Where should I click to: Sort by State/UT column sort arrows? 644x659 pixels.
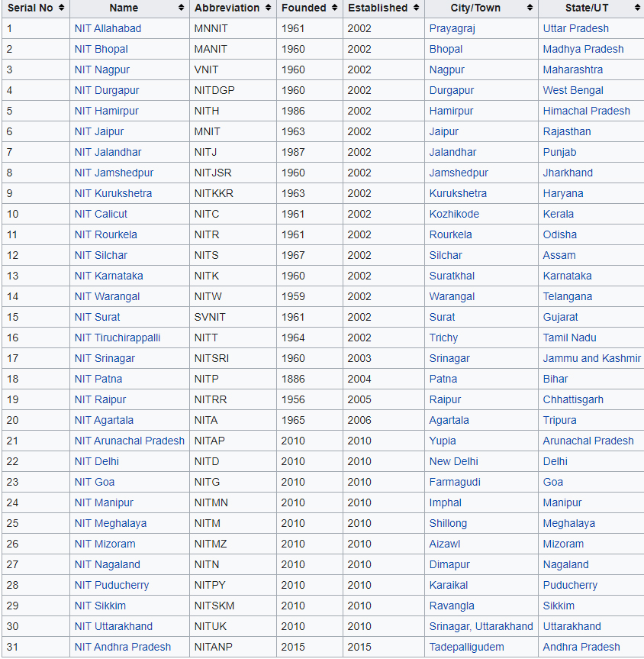coord(637,8)
